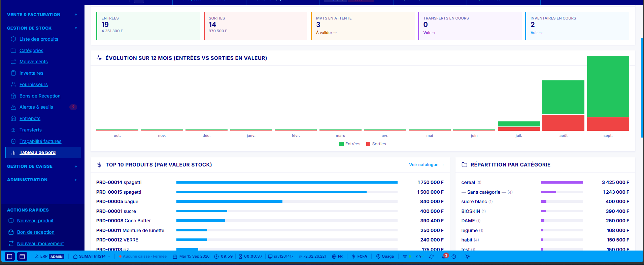
Task: Toggle the Entrées legend swatch
Action: pyautogui.click(x=341, y=144)
